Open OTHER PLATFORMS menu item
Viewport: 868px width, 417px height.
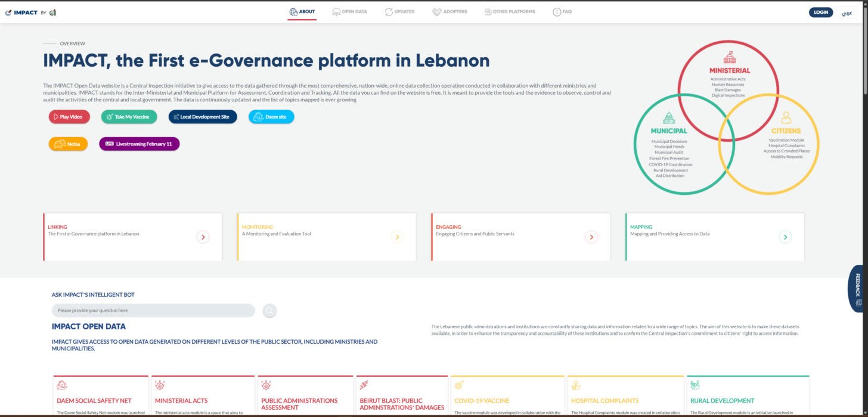(x=510, y=12)
